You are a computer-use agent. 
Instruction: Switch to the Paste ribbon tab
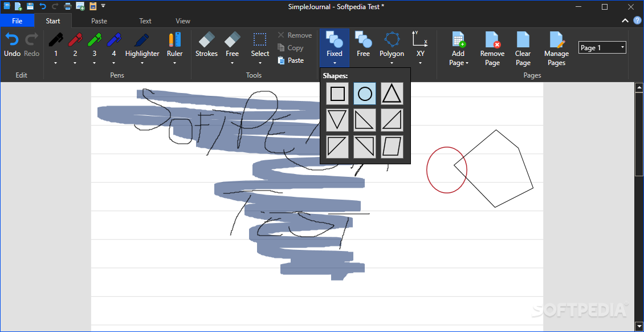(x=99, y=21)
